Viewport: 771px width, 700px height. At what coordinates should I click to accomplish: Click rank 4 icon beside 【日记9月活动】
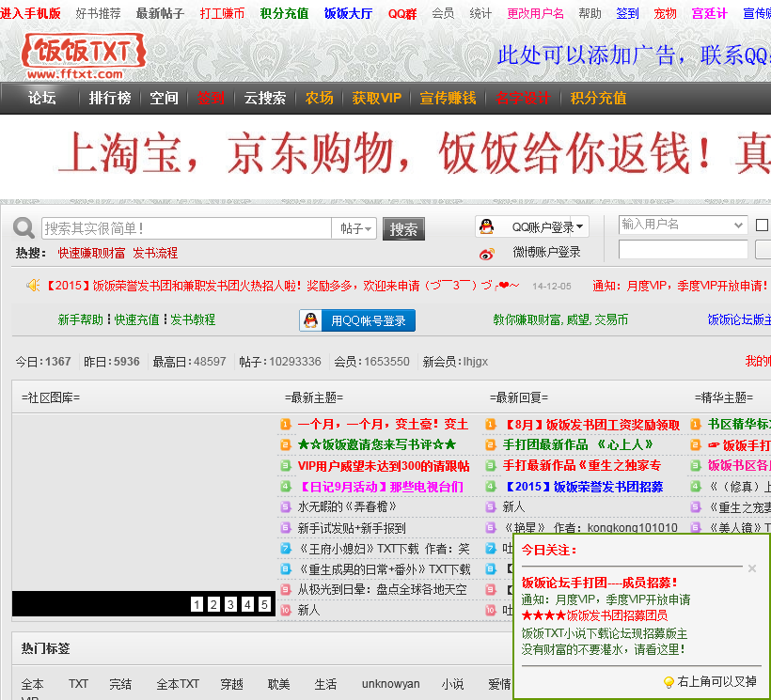[x=286, y=487]
